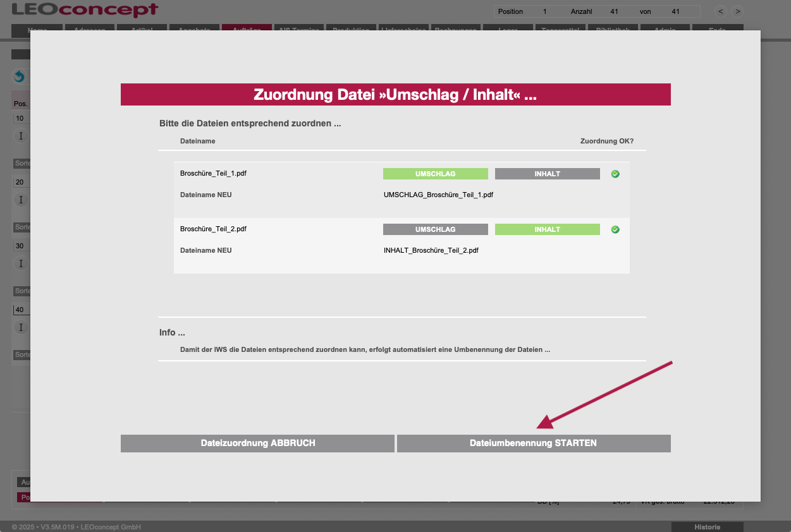Click the position field showing 40
This screenshot has width=791, height=532.
click(22, 310)
